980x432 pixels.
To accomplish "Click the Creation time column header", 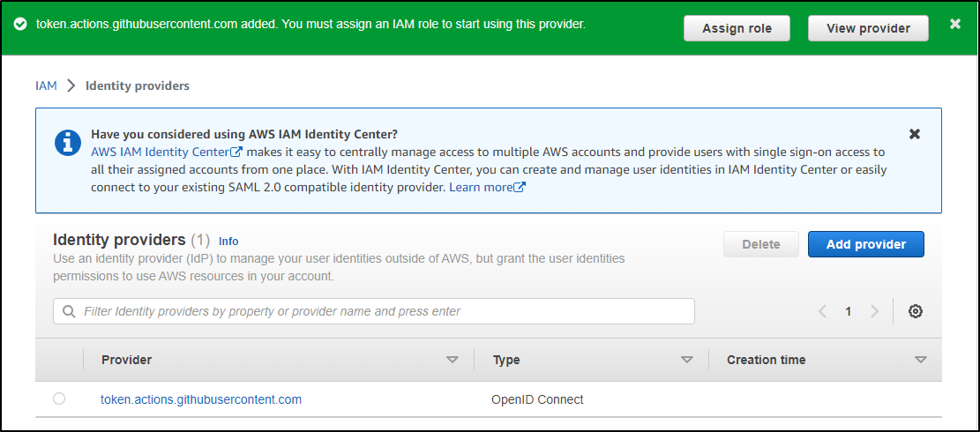I will point(767,361).
